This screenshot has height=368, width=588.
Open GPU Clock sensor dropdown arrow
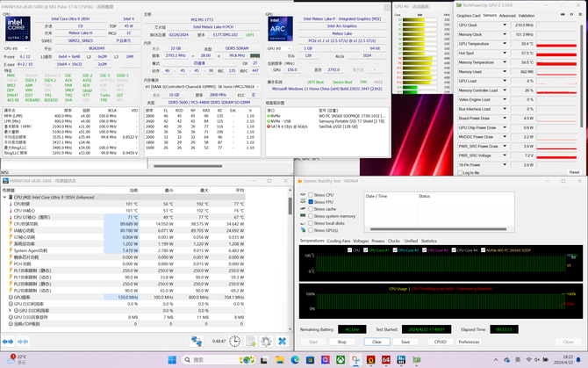pyautogui.click(x=505, y=25)
